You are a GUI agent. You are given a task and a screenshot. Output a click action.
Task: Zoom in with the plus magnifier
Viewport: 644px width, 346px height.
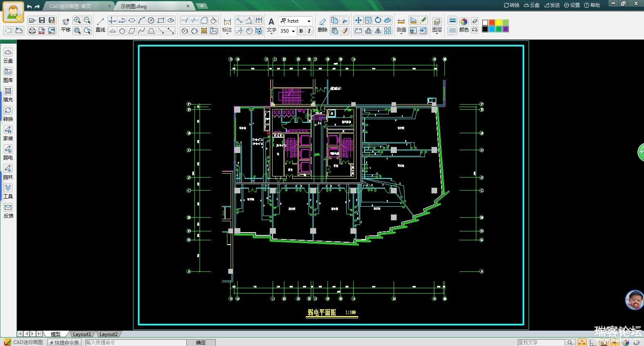pyautogui.click(x=77, y=20)
